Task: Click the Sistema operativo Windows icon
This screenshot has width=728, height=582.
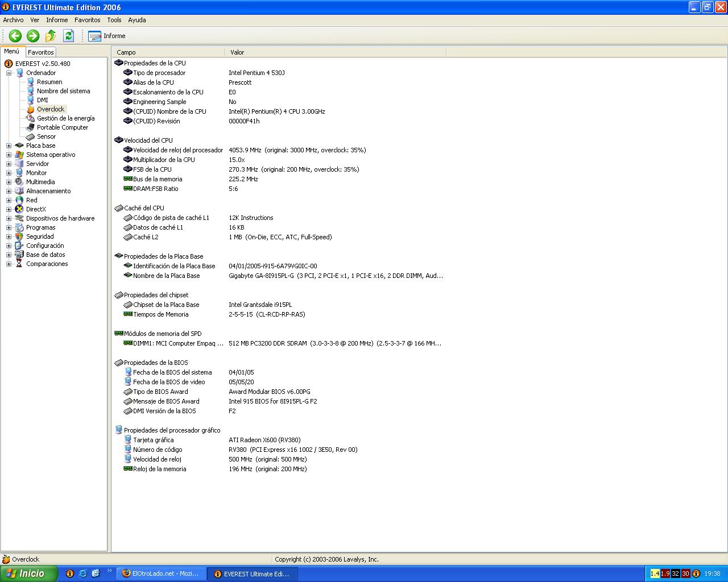Action: (19, 155)
